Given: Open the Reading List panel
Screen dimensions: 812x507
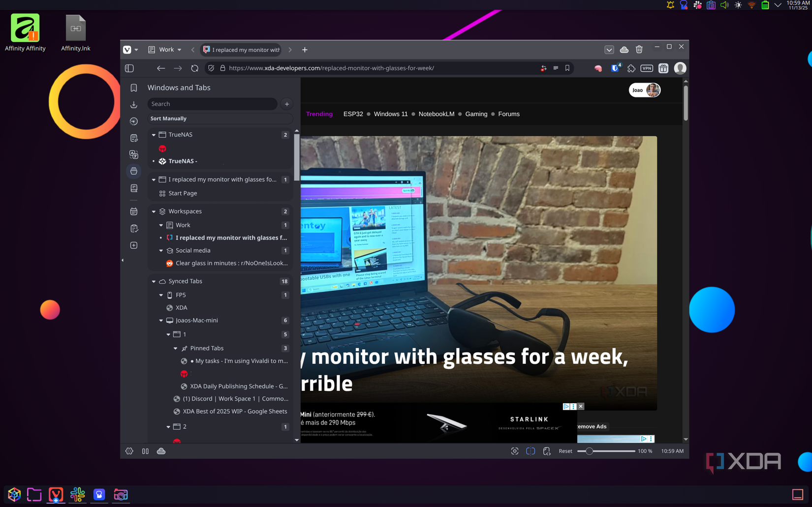Looking at the screenshot, I should [x=134, y=188].
